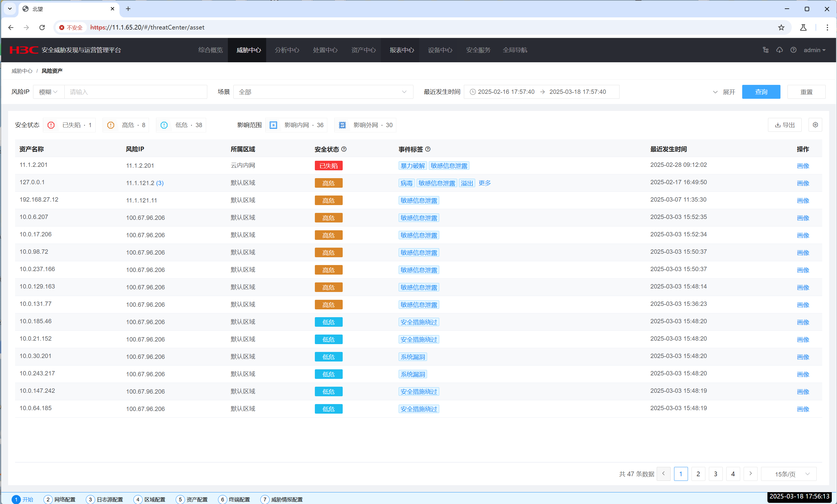Bookmark this page with the star icon
The image size is (837, 504).
(781, 28)
